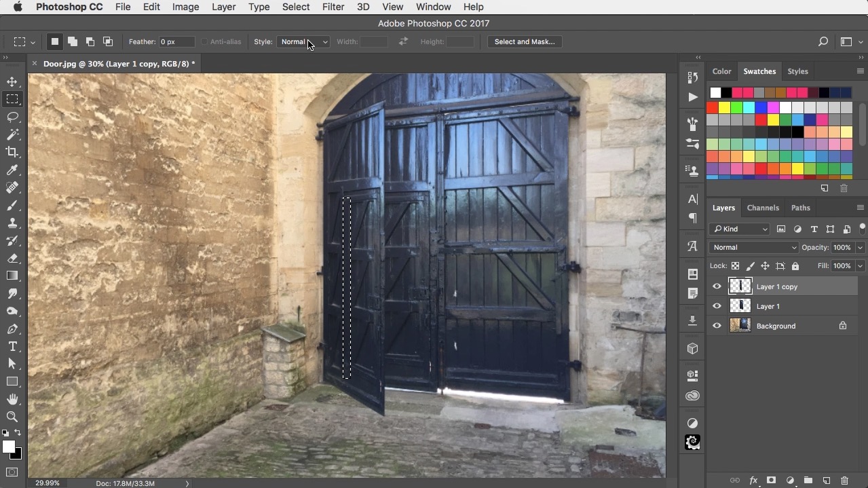Create new layer from Layers panel footer
The height and width of the screenshot is (488, 868).
click(x=827, y=481)
